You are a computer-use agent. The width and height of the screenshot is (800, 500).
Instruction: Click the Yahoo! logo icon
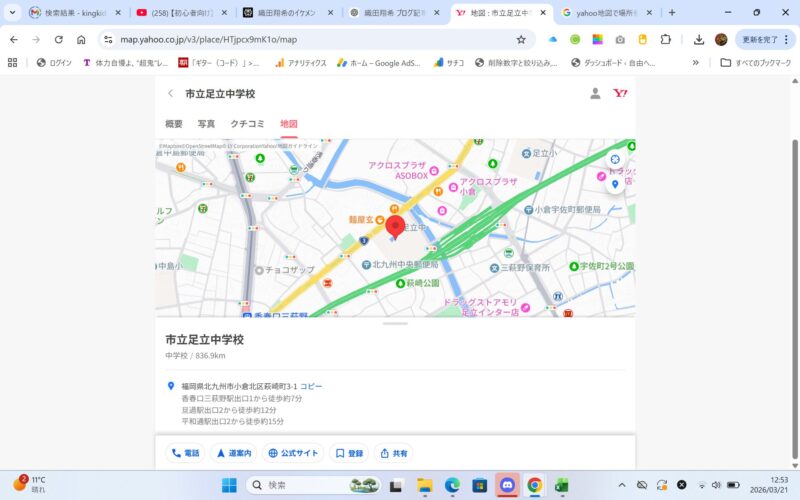[x=620, y=93]
